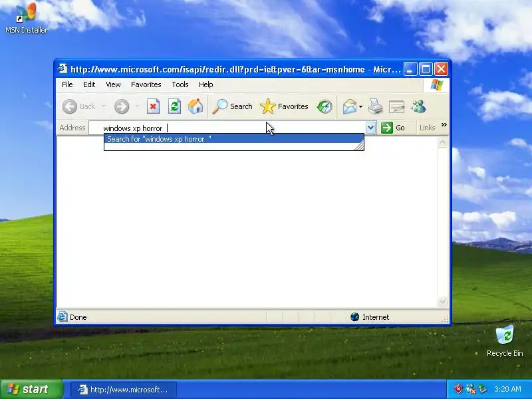Expand the Back history dropdown arrow
This screenshot has width=532, height=399.
[104, 106]
